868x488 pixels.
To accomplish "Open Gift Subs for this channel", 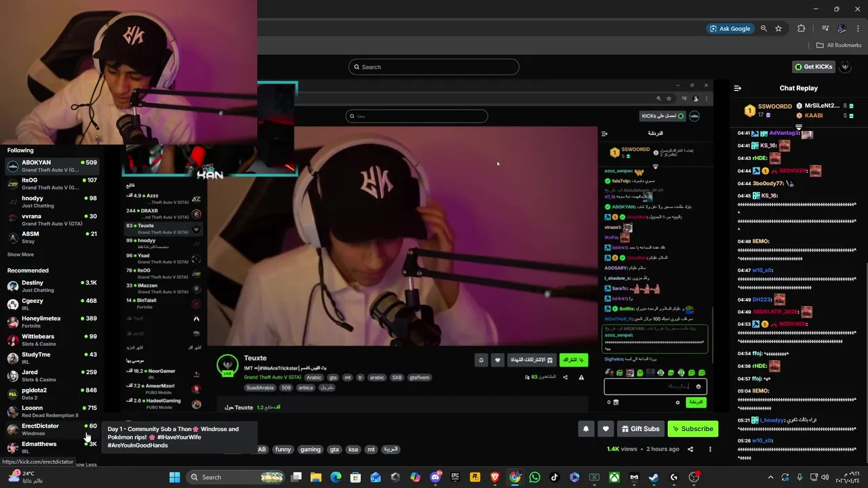I will tap(639, 428).
